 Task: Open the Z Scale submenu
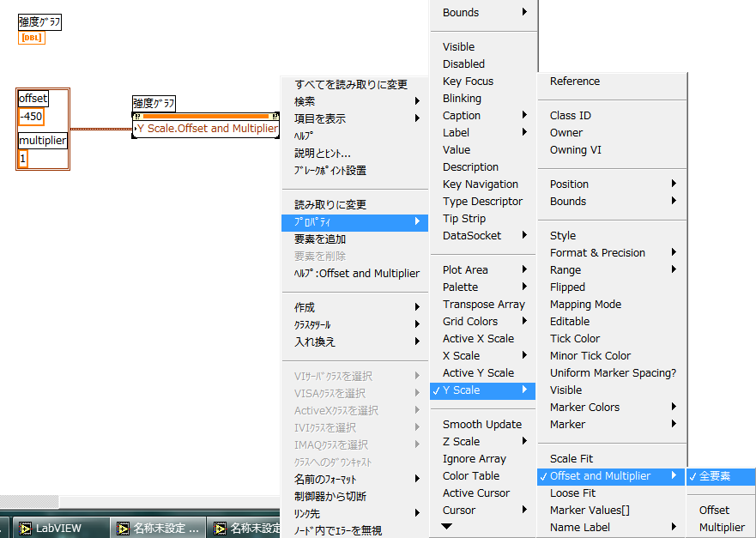(482, 442)
